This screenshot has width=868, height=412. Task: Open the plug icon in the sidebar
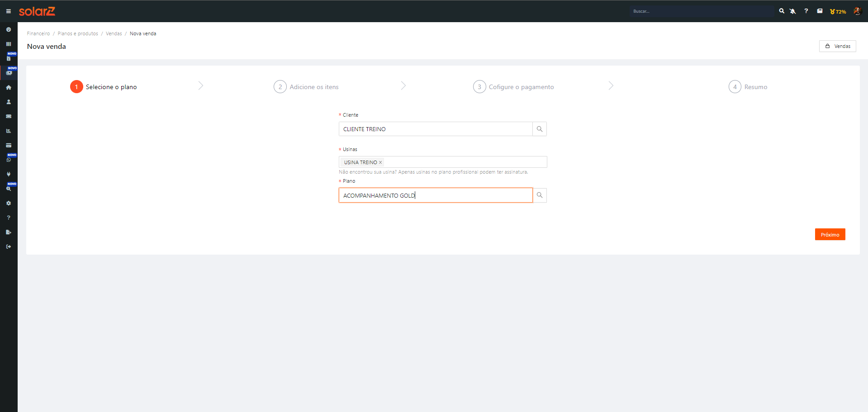tap(9, 174)
